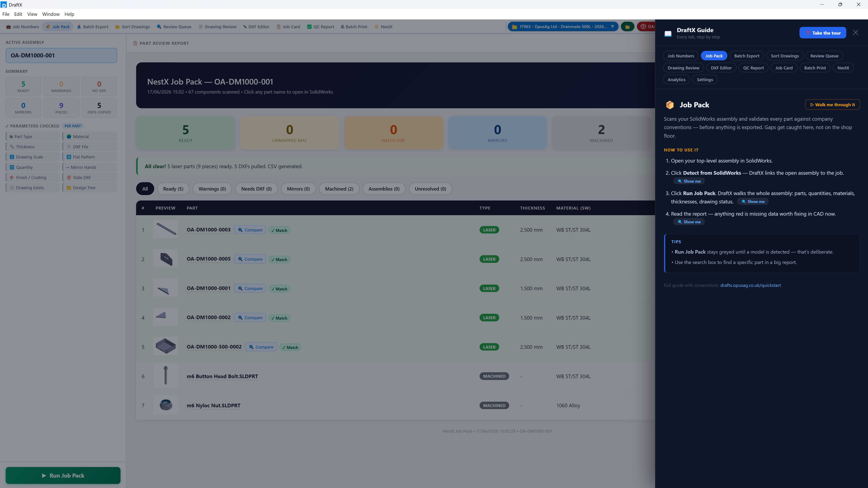Viewport: 868px width, 488px height.
Task: Click Compare for part OA-DM1000-0003
Action: pyautogui.click(x=250, y=230)
